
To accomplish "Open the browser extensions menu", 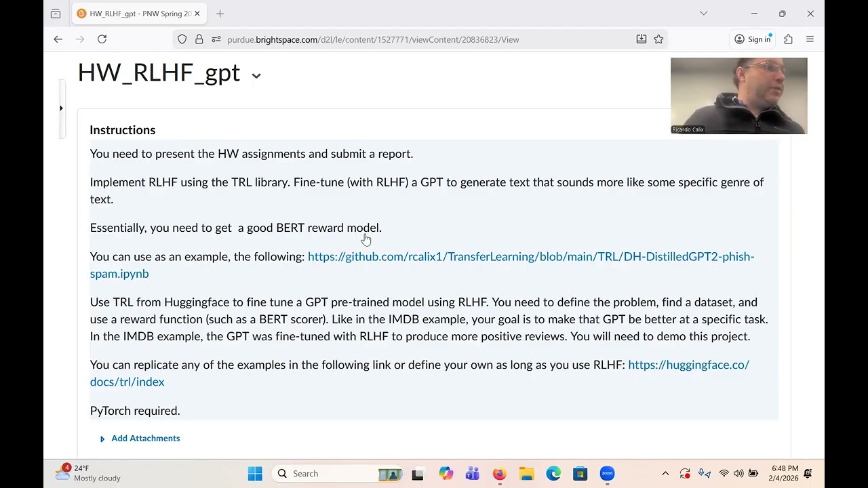I will pos(788,39).
